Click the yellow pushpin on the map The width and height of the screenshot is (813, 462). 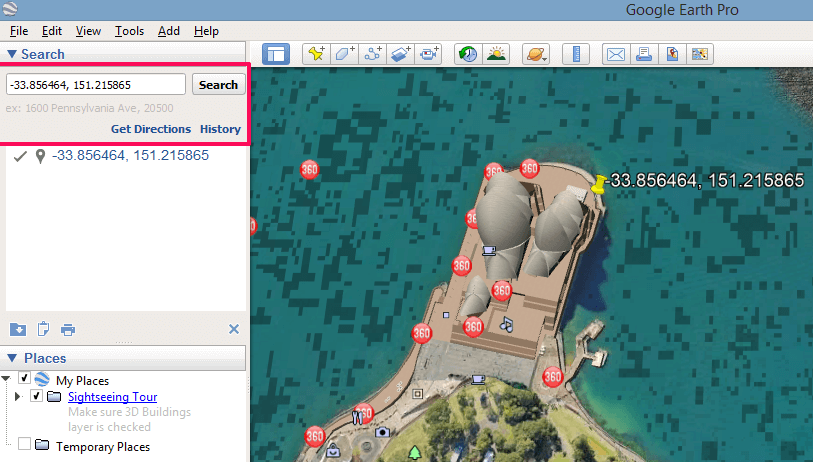pos(599,184)
